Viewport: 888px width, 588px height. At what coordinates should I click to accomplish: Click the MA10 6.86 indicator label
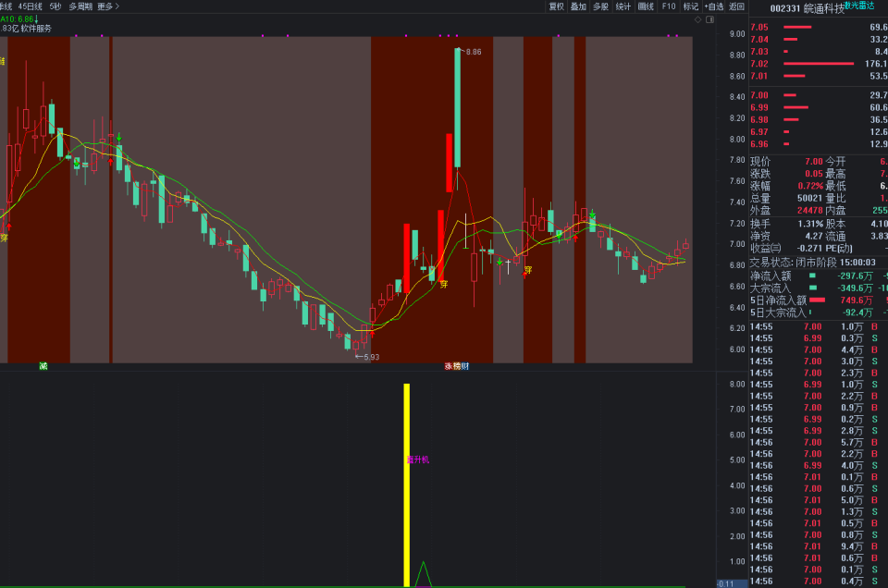[18, 19]
